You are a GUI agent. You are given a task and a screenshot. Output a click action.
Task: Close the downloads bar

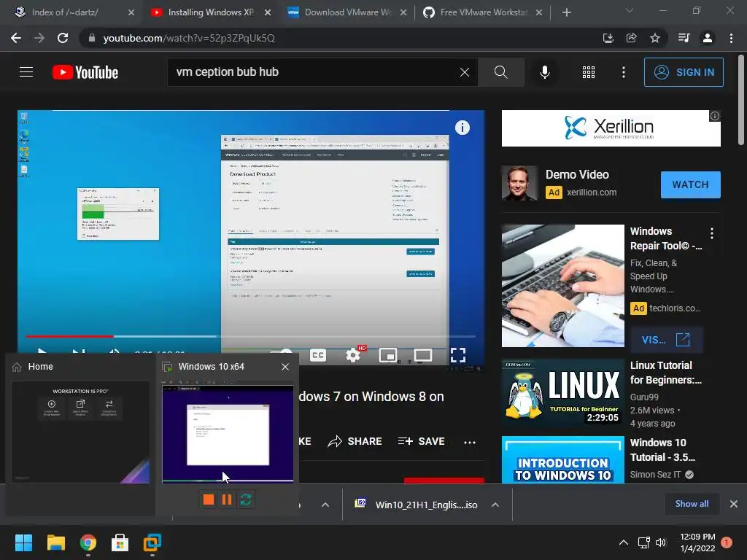(x=734, y=504)
